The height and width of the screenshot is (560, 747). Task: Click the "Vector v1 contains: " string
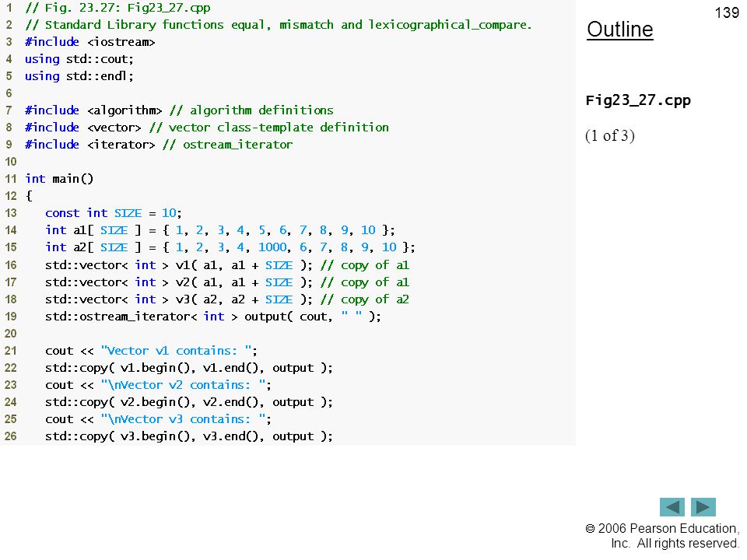tap(177, 351)
